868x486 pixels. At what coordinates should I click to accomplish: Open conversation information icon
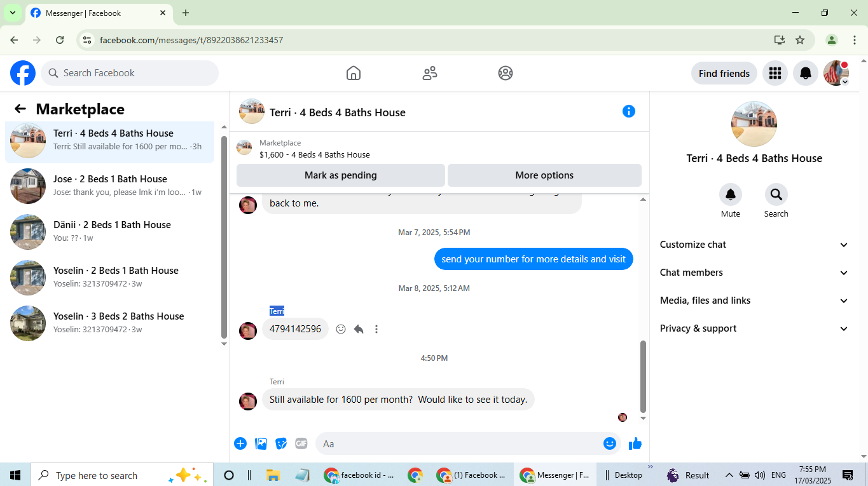[x=629, y=111]
